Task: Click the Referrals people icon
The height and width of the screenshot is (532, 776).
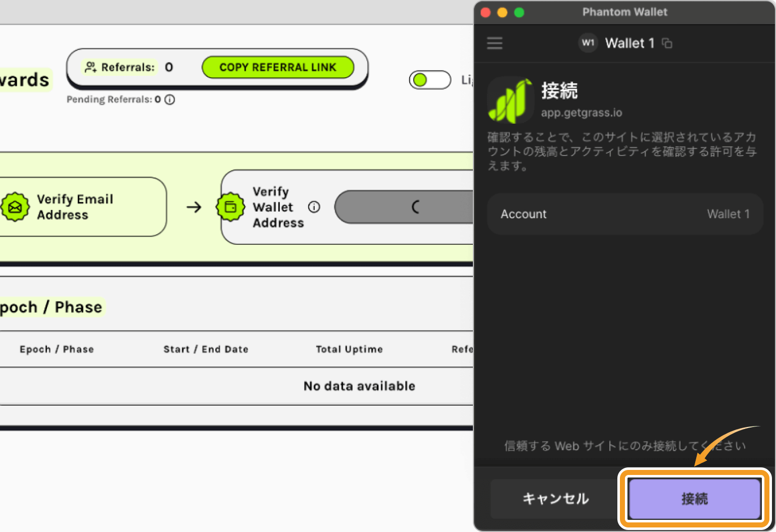Action: coord(90,67)
